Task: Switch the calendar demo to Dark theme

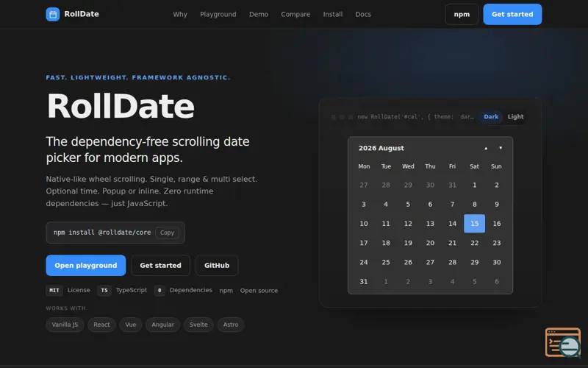Action: tap(491, 117)
